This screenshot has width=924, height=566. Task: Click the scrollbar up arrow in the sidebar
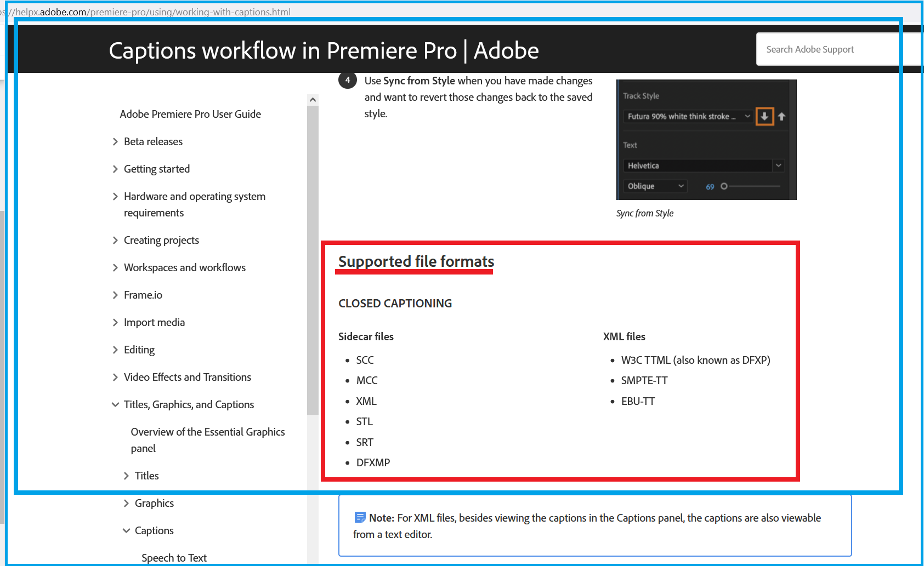313,99
